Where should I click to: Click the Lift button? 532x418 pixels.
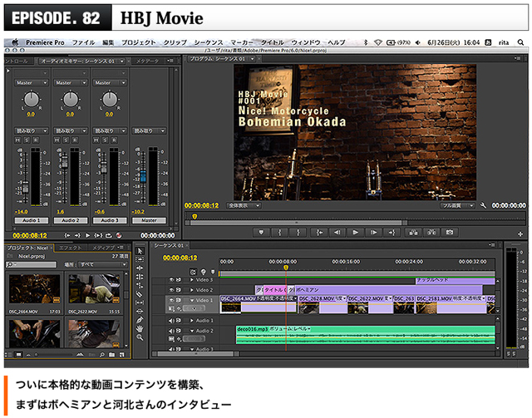coord(414,233)
